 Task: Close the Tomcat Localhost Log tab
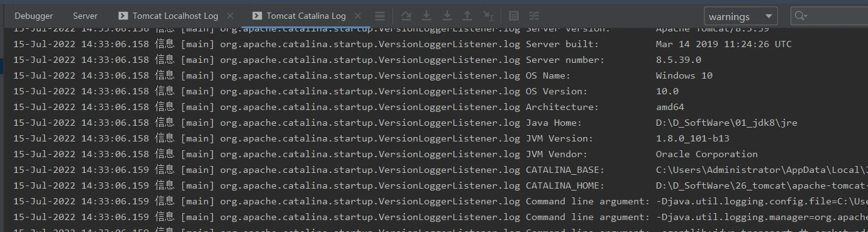pos(230,16)
